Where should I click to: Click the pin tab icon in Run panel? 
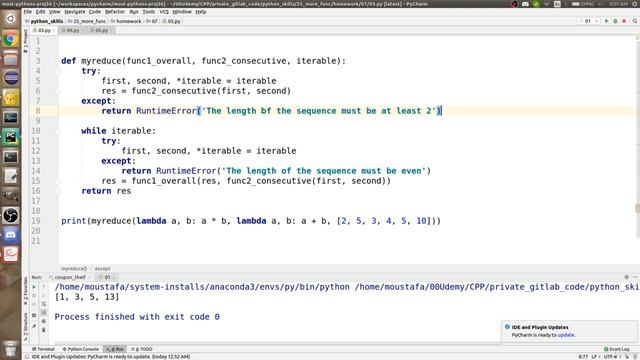tap(34, 326)
